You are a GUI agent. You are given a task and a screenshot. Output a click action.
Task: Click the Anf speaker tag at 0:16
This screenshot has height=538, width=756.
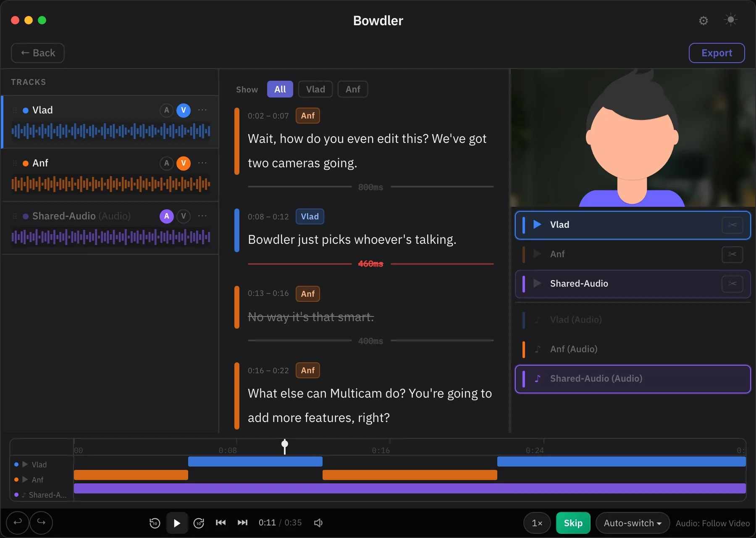(308, 370)
